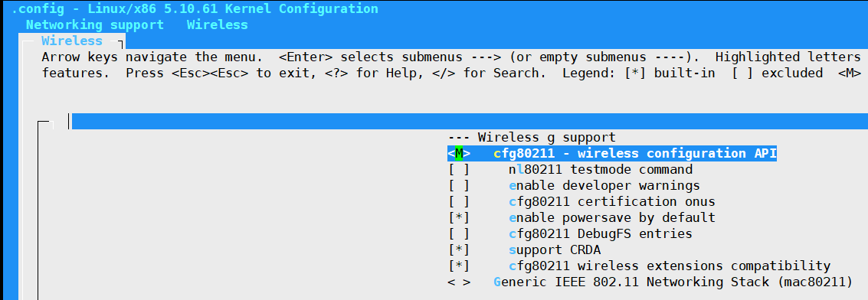
Task: Select the support CRDA label
Action: pyautogui.click(x=554, y=249)
